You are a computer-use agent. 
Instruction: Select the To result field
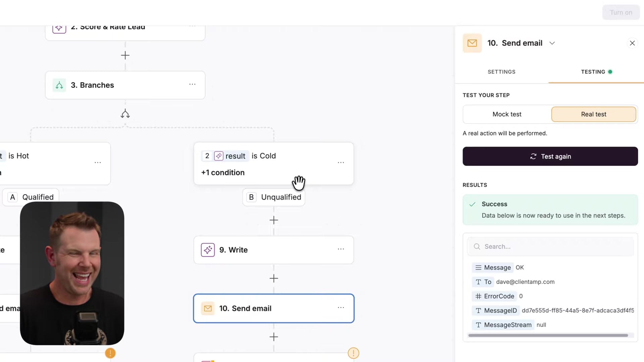pos(483,282)
